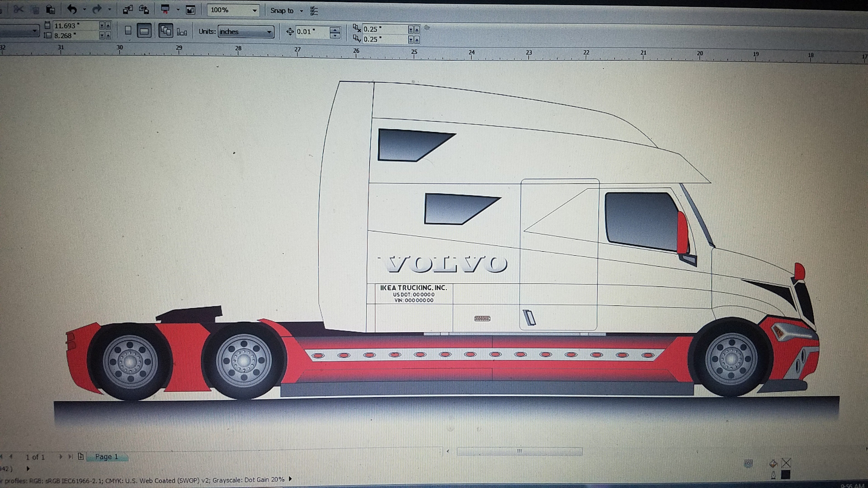Screen dimensions: 868x488
Task: Open the 100% zoom level dropdown
Action: 255,10
